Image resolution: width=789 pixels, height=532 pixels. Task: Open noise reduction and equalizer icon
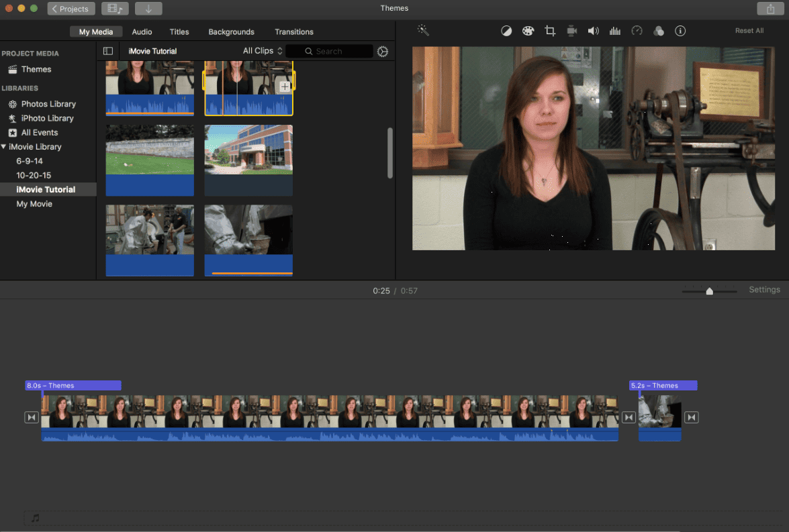615,31
